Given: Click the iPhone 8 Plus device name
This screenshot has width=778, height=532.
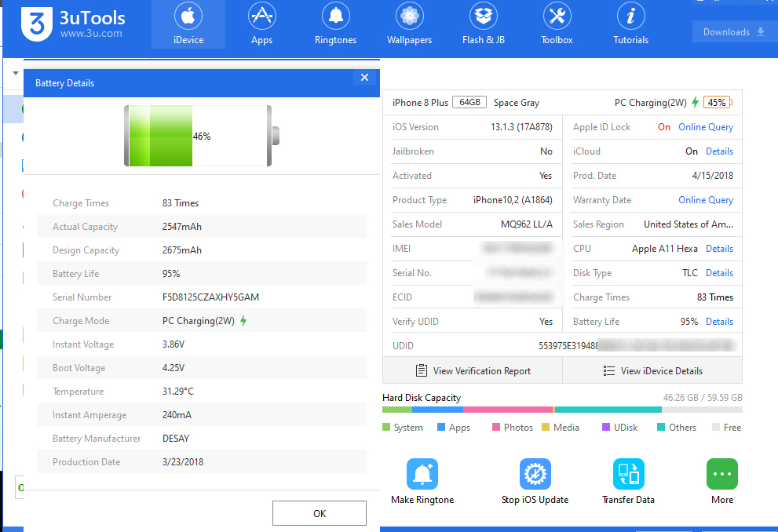Looking at the screenshot, I should [420, 103].
